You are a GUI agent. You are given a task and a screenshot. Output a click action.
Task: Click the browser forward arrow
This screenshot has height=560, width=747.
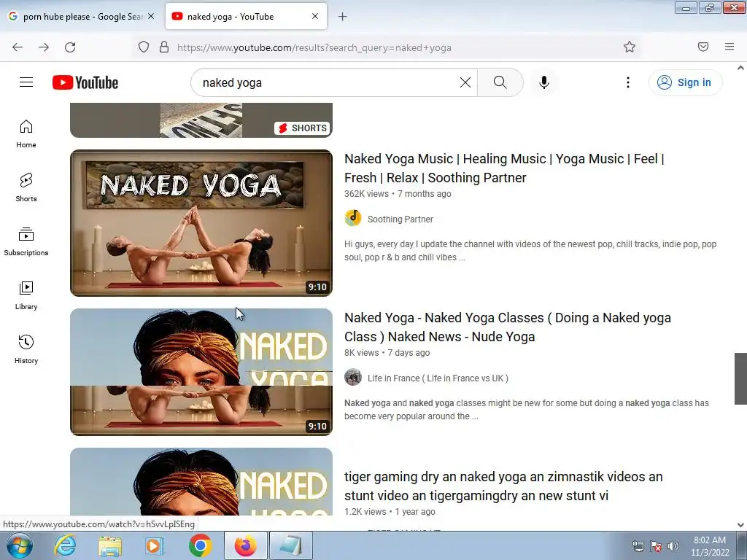pos(44,47)
